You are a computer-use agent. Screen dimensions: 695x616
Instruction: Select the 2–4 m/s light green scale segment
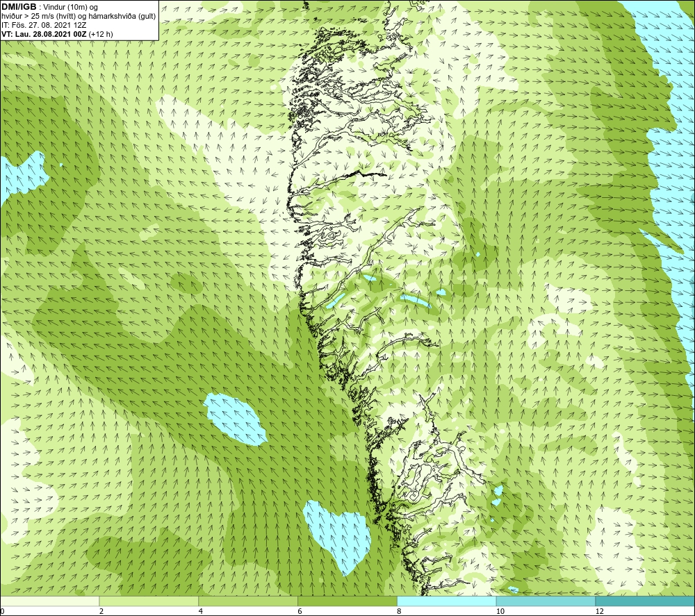pyautogui.click(x=149, y=601)
